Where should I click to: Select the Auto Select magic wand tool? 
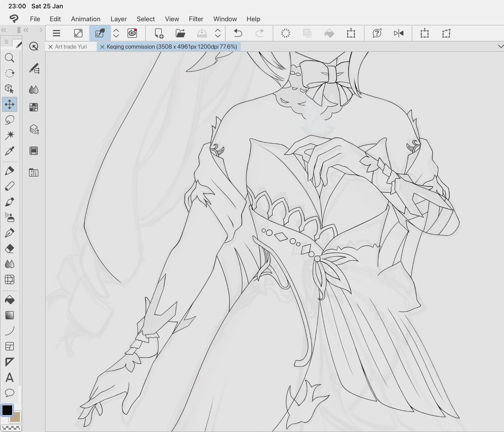(9, 135)
